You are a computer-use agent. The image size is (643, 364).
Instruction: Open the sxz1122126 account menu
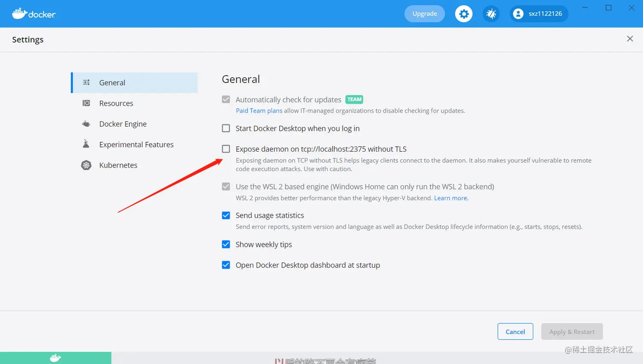click(x=539, y=14)
